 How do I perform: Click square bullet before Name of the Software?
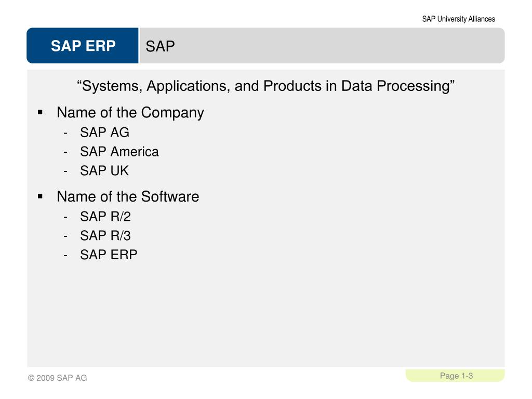[x=41, y=196]
